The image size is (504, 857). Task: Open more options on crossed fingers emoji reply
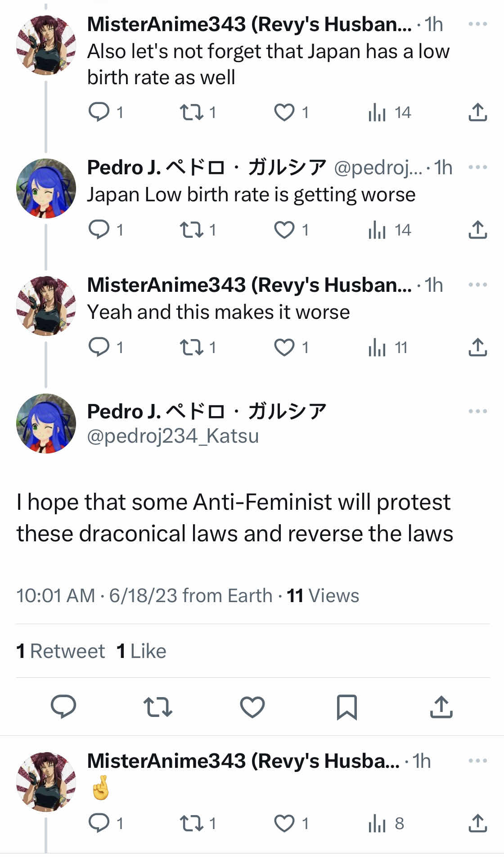pos(477,761)
